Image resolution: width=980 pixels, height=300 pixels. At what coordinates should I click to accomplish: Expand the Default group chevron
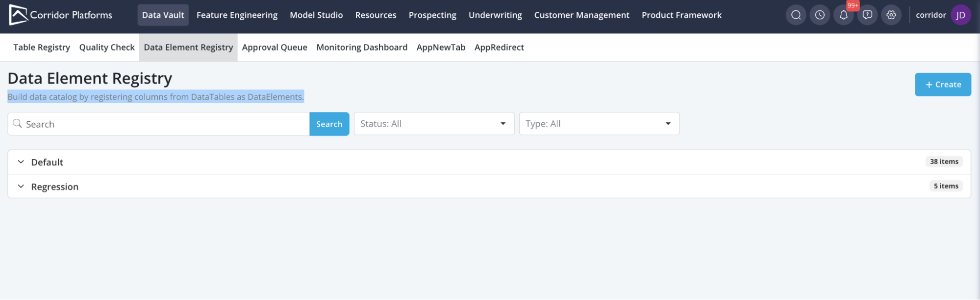tap(21, 162)
